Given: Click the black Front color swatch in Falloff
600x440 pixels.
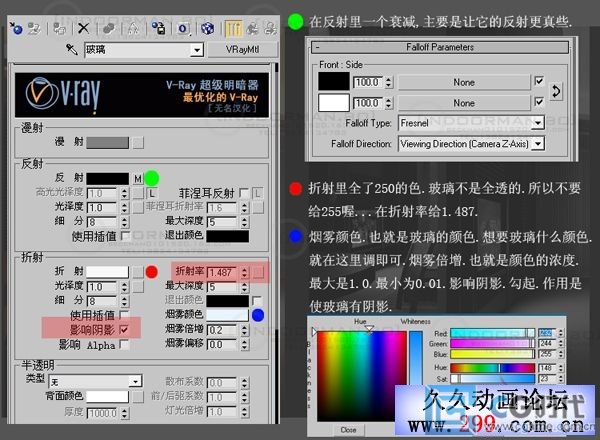Looking at the screenshot, I should 334,81.
